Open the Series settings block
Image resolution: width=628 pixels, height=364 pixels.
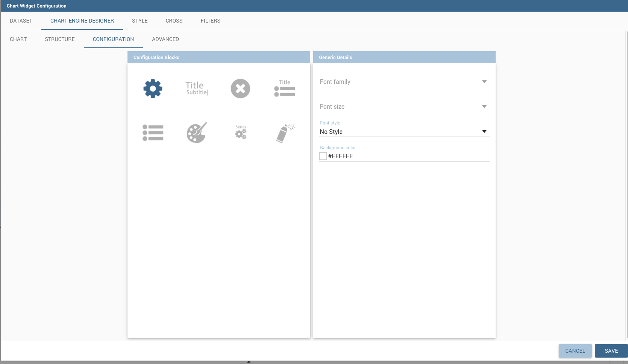240,132
